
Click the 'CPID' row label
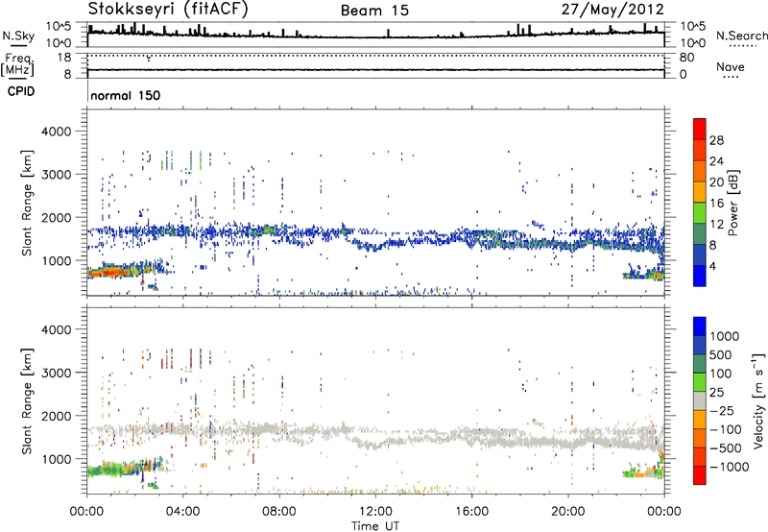click(21, 91)
